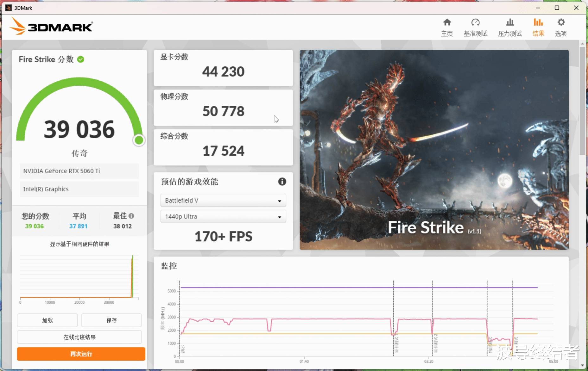Maximize the 3DMark window
588x371 pixels.
(x=557, y=8)
